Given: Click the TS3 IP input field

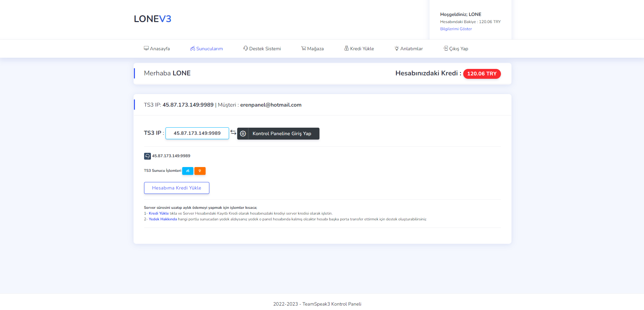Looking at the screenshot, I should (197, 133).
